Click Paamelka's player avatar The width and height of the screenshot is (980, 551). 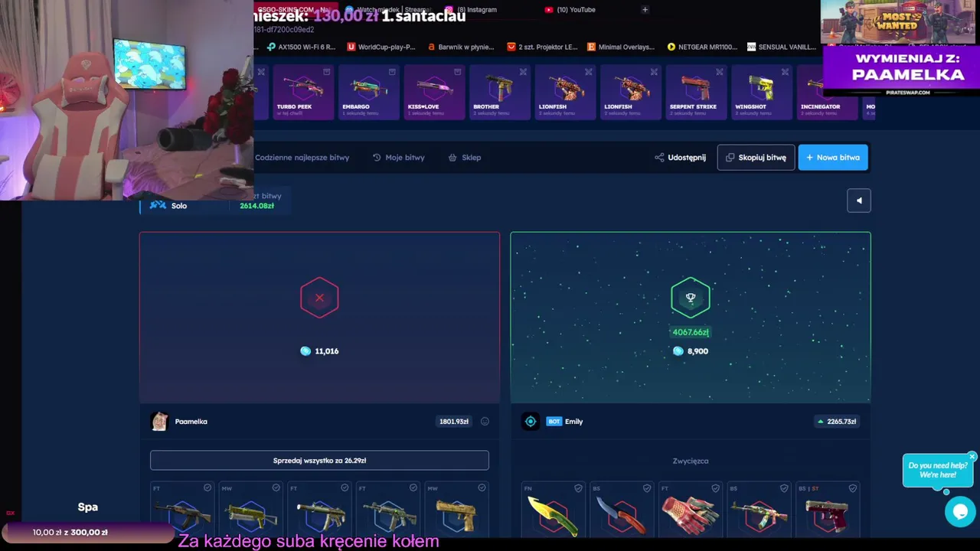[159, 422]
